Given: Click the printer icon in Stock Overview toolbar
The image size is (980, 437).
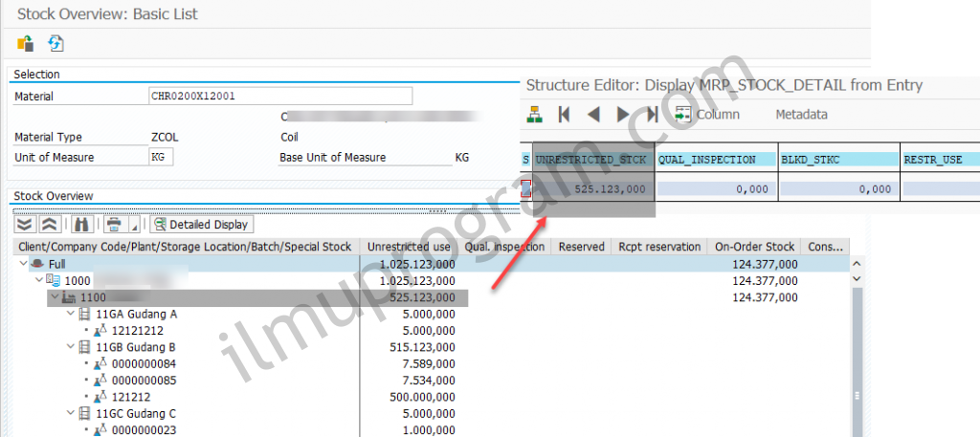Looking at the screenshot, I should (114, 225).
